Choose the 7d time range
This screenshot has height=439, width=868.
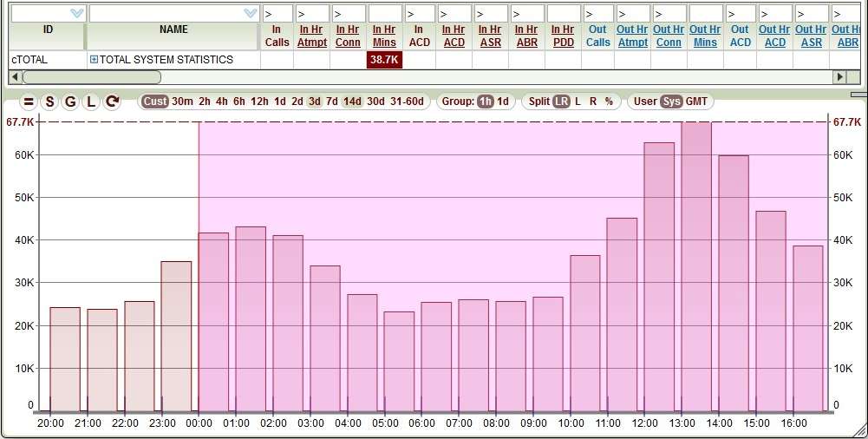332,102
